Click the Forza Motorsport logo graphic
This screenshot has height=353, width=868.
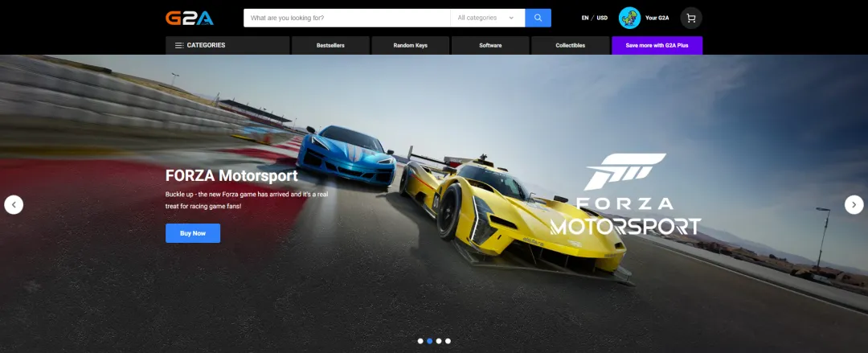(x=625, y=194)
